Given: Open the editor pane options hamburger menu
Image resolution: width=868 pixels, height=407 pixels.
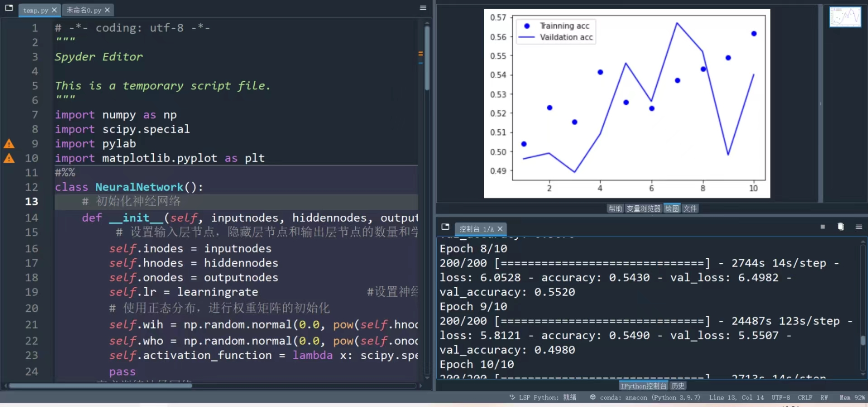Looking at the screenshot, I should point(423,8).
